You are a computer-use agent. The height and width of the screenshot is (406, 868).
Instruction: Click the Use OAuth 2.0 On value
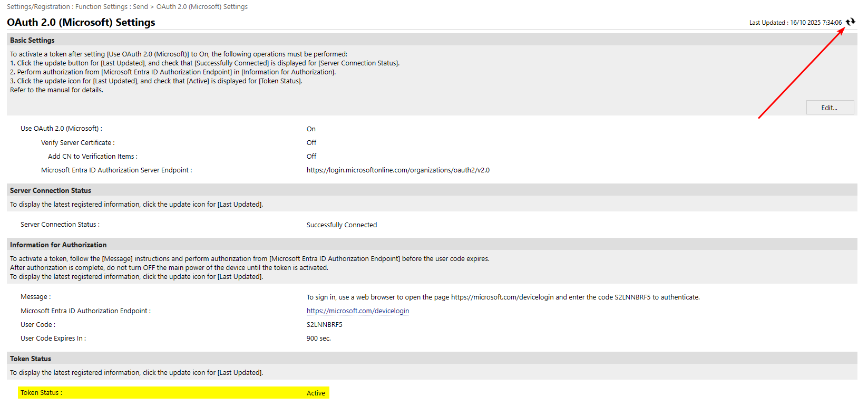coord(311,129)
